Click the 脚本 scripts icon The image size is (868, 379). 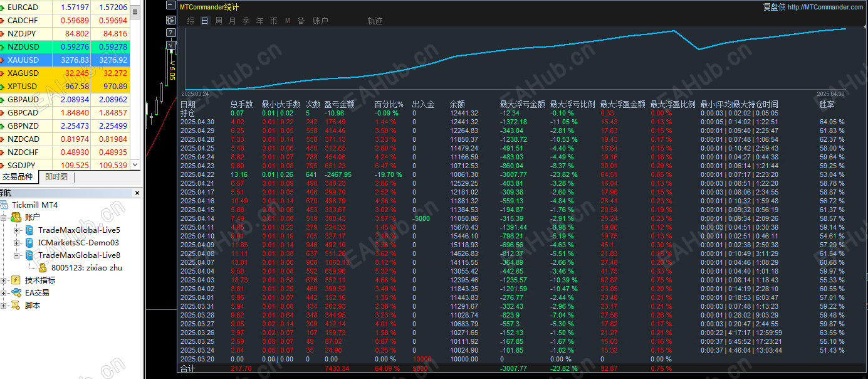click(x=16, y=305)
